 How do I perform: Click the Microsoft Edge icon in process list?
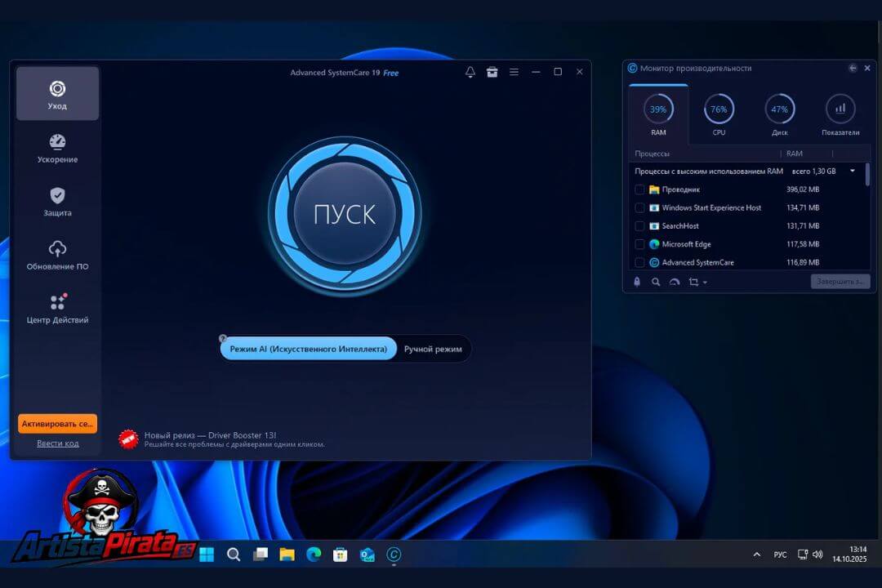(x=654, y=244)
